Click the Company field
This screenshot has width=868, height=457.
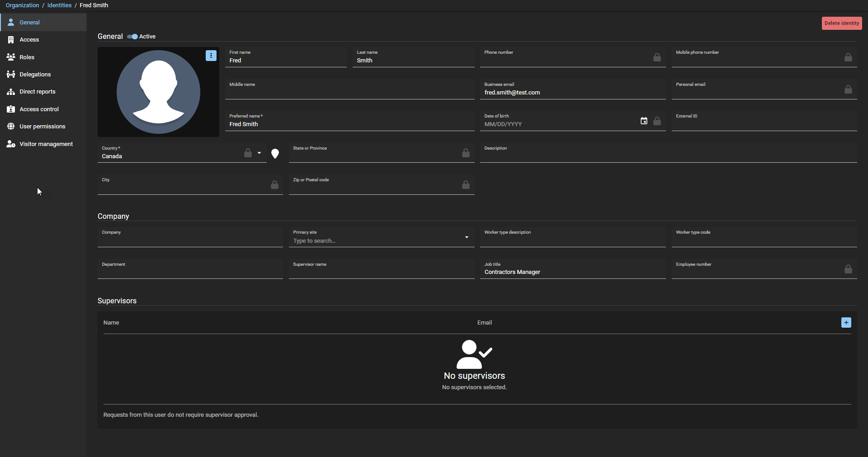point(190,237)
